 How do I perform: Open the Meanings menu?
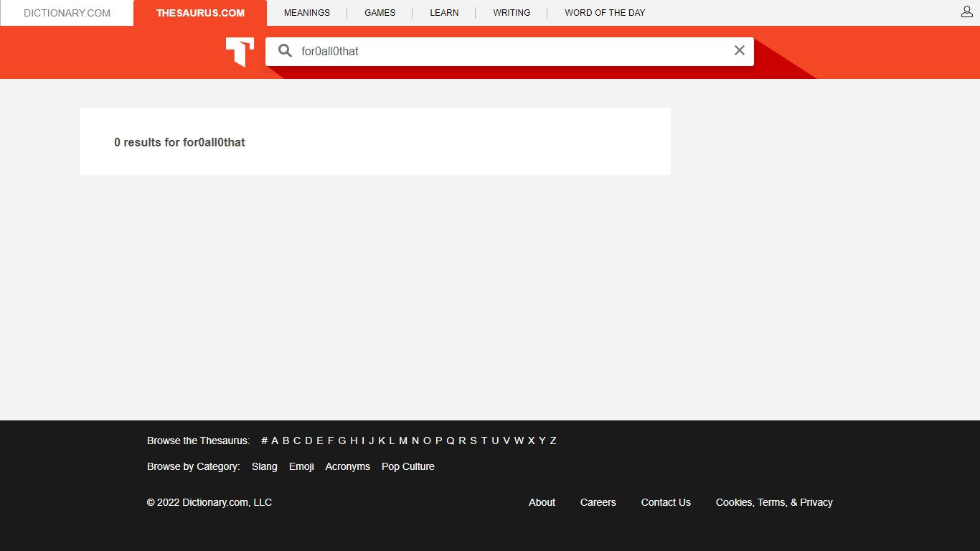click(x=307, y=13)
